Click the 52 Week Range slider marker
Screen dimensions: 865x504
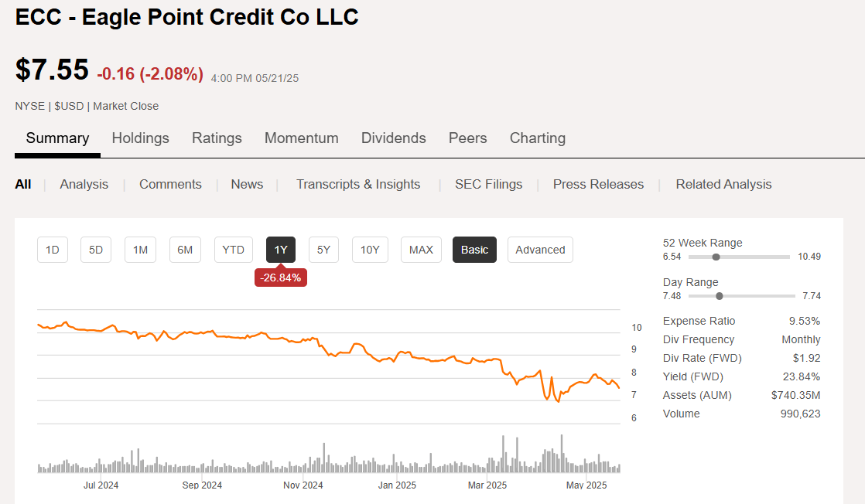716,257
